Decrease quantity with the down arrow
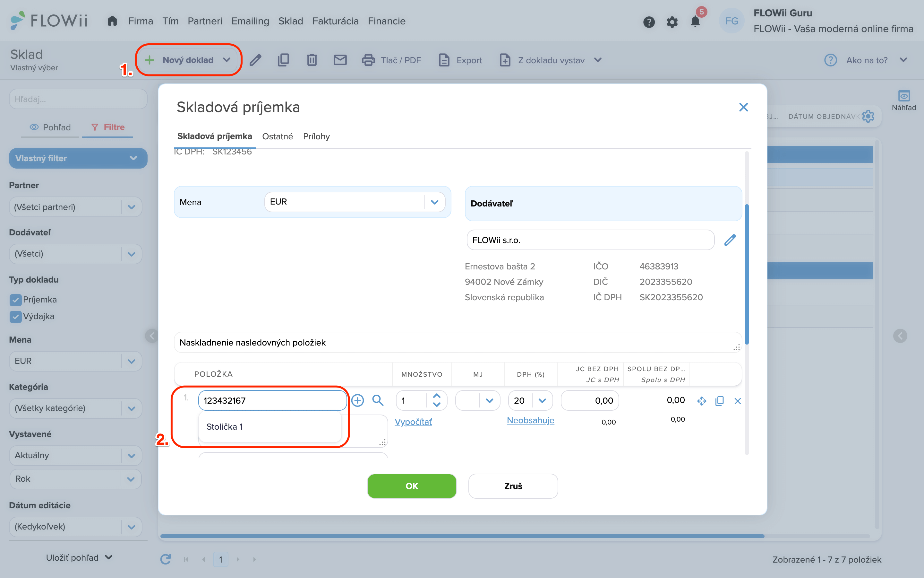924x578 pixels. (x=437, y=405)
